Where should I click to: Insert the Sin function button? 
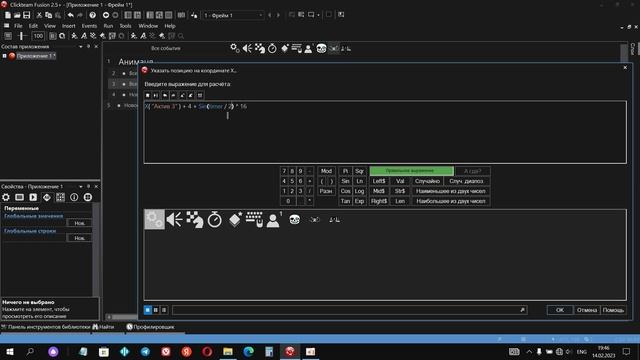345,181
